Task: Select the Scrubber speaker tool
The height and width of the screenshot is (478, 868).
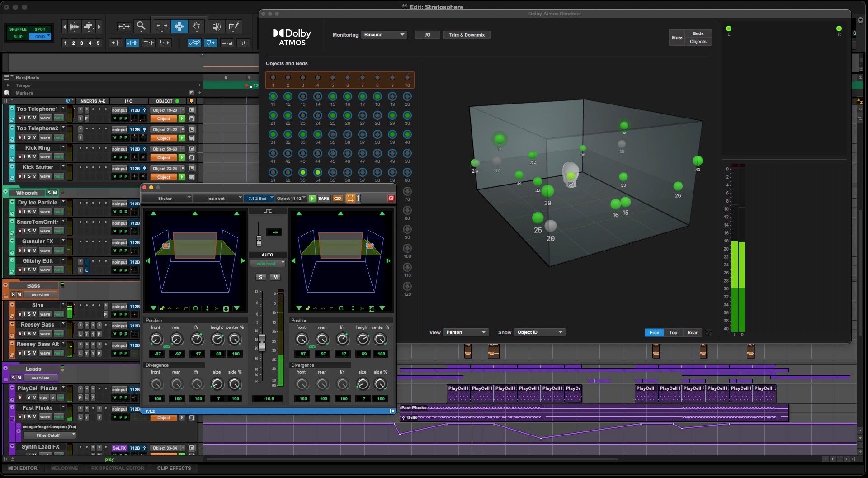Action: [x=217, y=26]
